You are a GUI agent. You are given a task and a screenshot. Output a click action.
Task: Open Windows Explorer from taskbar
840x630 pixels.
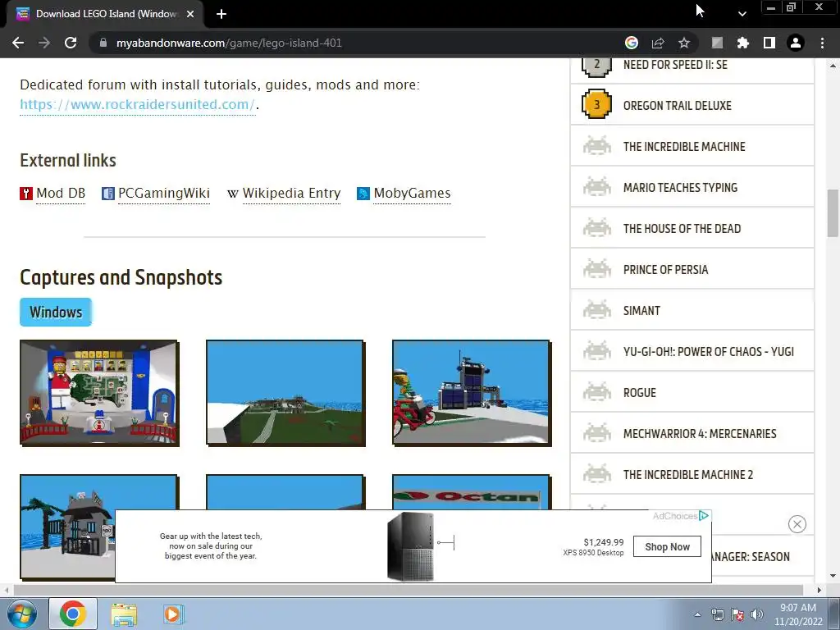[124, 614]
